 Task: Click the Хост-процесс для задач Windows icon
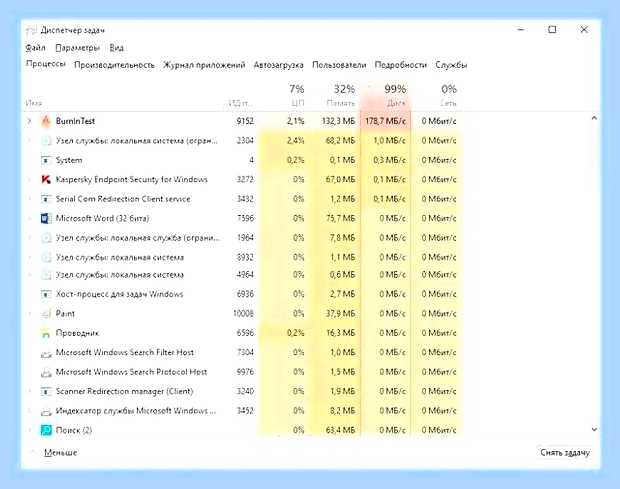coord(46,295)
